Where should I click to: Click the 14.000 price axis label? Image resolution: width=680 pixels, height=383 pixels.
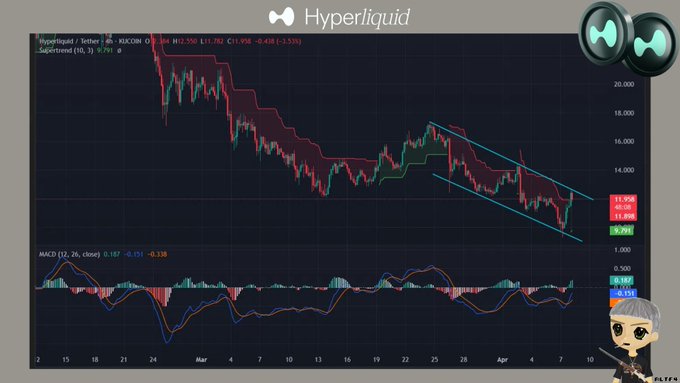(x=624, y=170)
